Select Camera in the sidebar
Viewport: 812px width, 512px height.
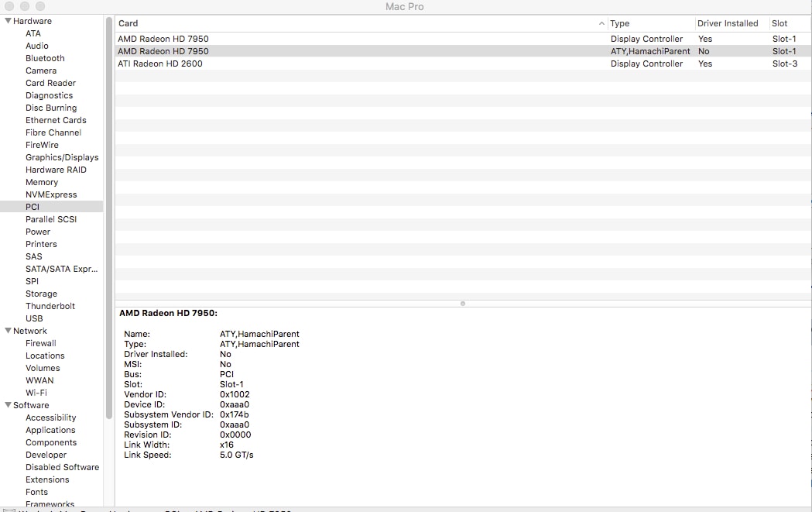click(41, 70)
